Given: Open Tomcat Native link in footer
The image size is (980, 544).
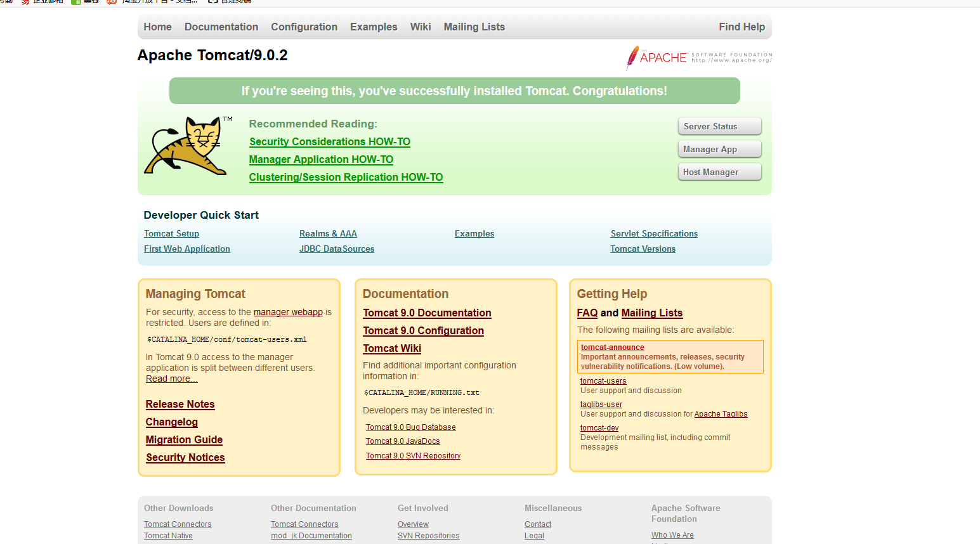Looking at the screenshot, I should click(168, 536).
